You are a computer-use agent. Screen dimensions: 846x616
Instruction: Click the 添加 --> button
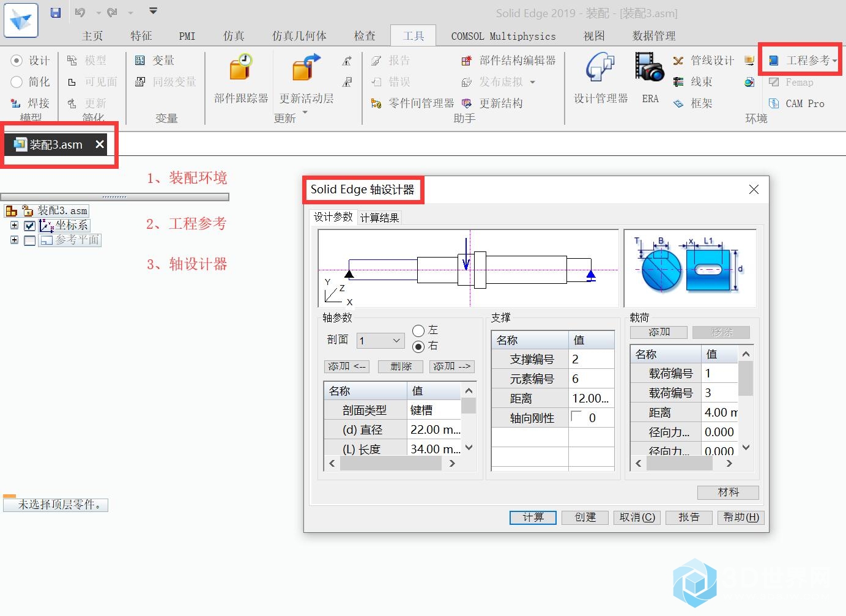(452, 366)
